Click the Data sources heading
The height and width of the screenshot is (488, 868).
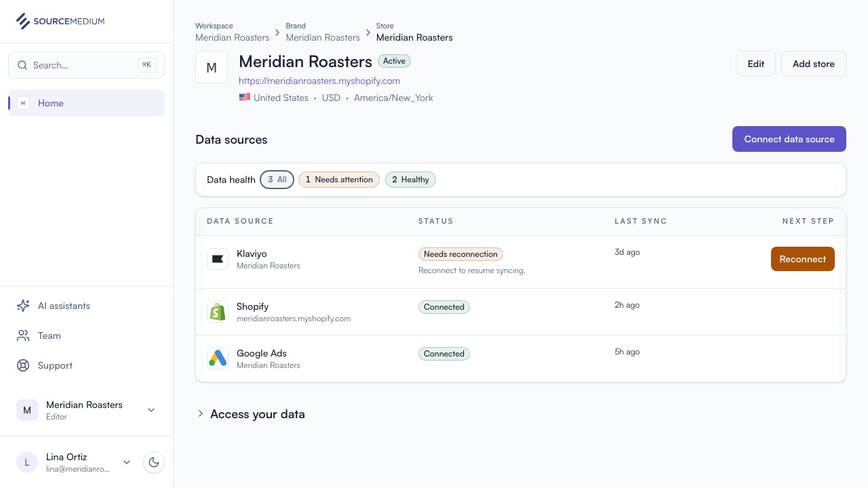pos(231,140)
